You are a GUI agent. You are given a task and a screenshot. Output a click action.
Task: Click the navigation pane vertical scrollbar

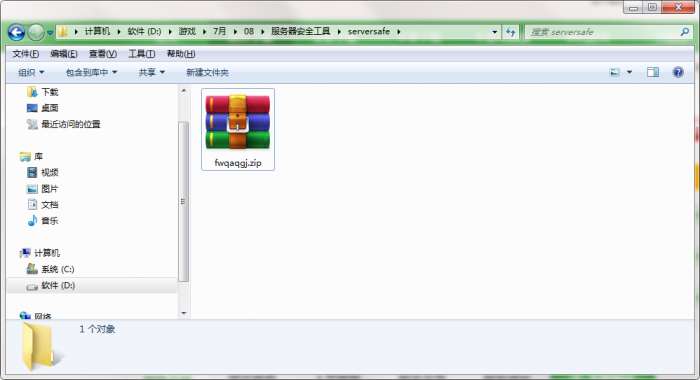click(183, 201)
